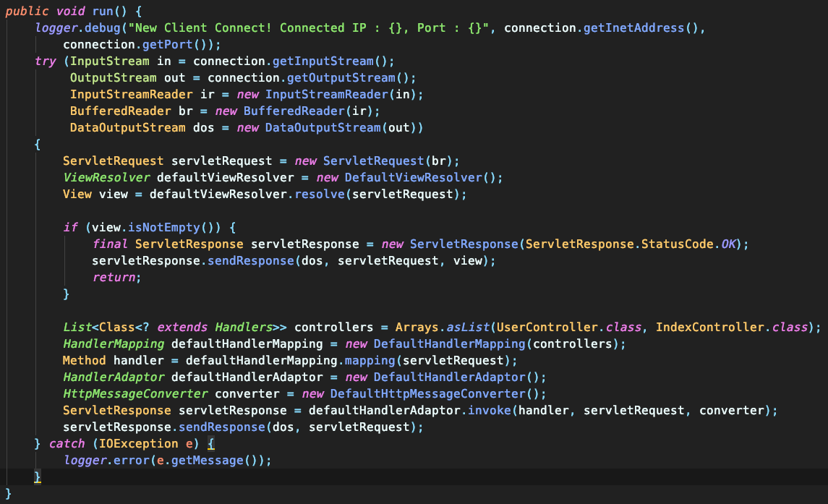This screenshot has width=828, height=504.
Task: Click the 'invoke' method call
Action: click(490, 411)
